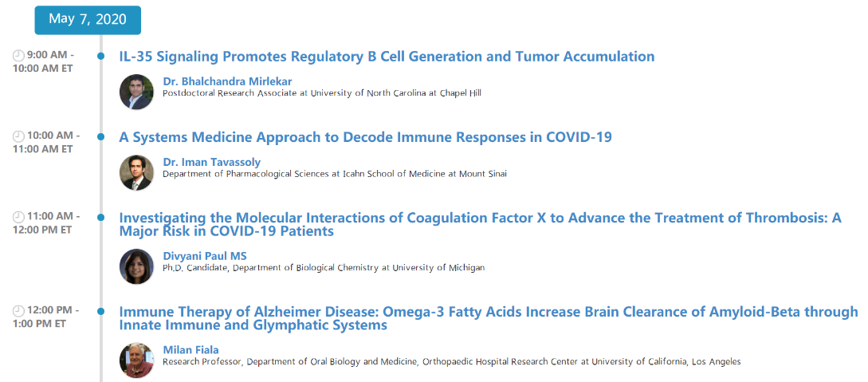
Task: Click the timeline dot for the 12:00 PM session
Action: point(100,310)
